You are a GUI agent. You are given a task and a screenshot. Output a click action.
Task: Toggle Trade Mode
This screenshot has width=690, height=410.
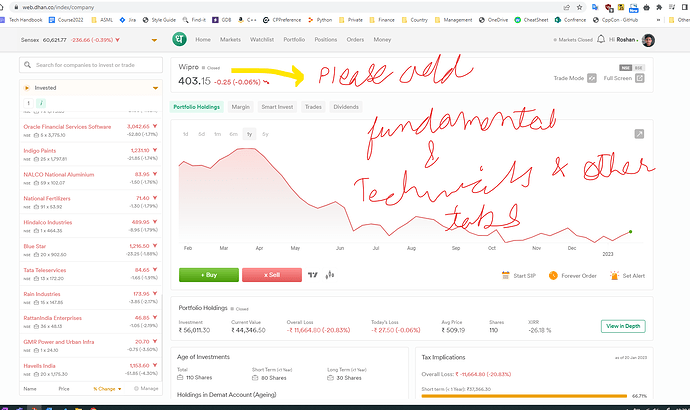point(592,78)
